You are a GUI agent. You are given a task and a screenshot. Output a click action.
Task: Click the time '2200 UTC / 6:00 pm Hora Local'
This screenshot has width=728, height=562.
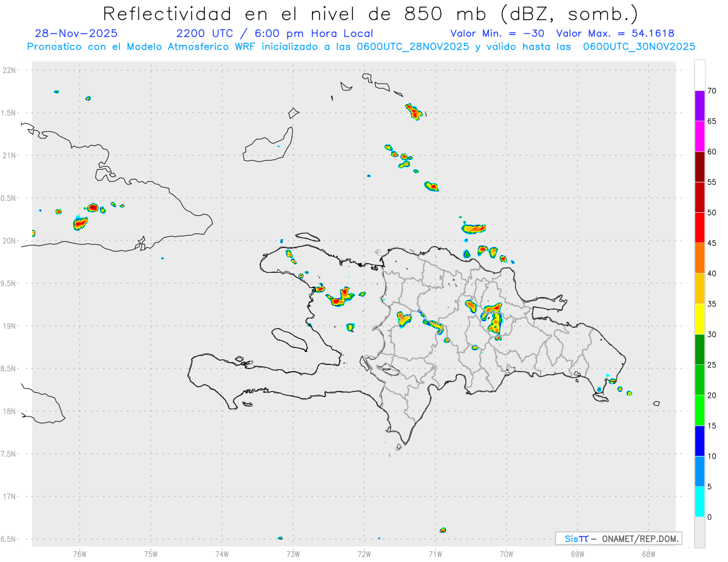point(275,34)
